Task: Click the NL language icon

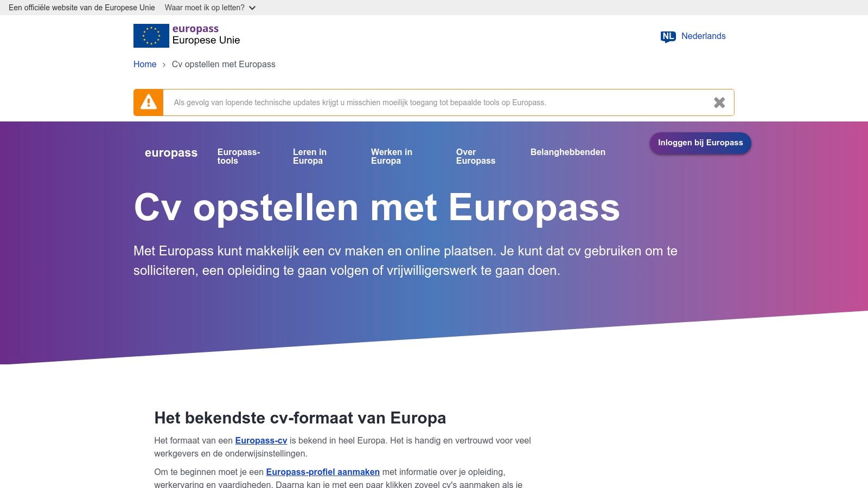Action: pyautogui.click(x=668, y=36)
